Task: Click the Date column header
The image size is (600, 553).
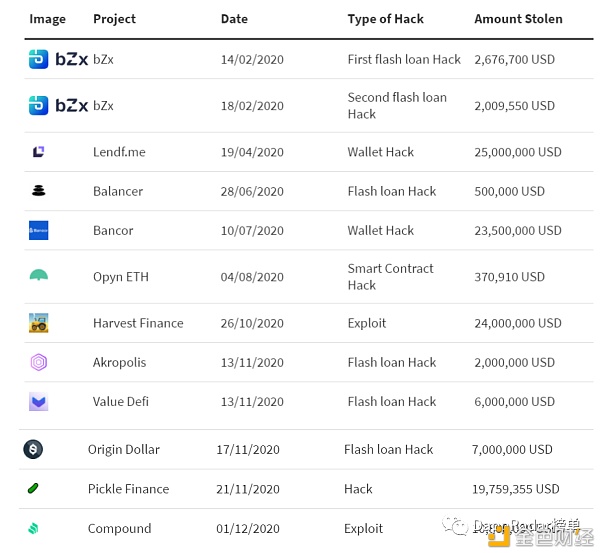Action: point(234,19)
